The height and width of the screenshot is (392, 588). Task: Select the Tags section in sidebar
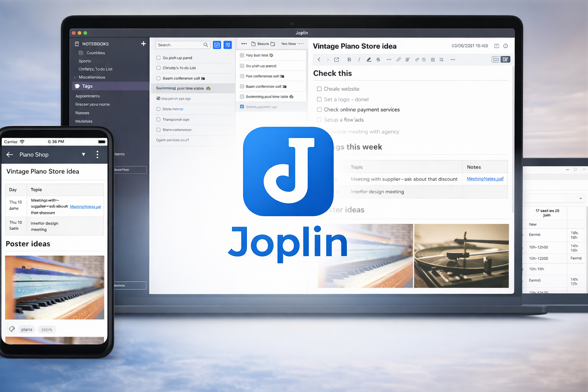[87, 86]
